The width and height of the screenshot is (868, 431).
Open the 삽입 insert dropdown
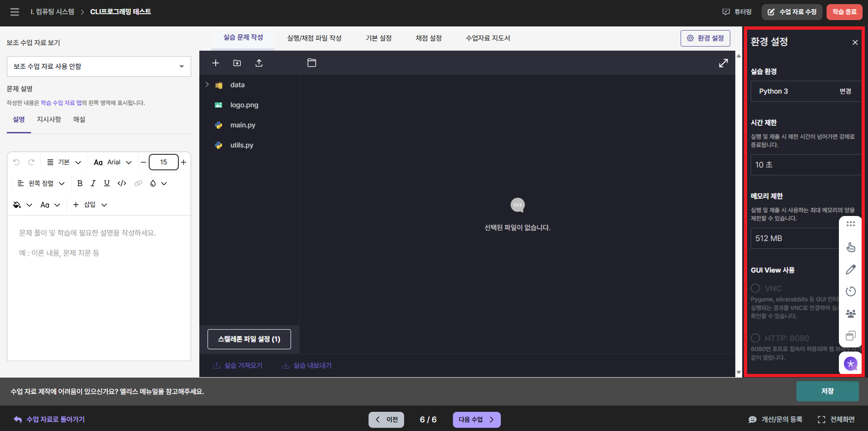(90, 205)
